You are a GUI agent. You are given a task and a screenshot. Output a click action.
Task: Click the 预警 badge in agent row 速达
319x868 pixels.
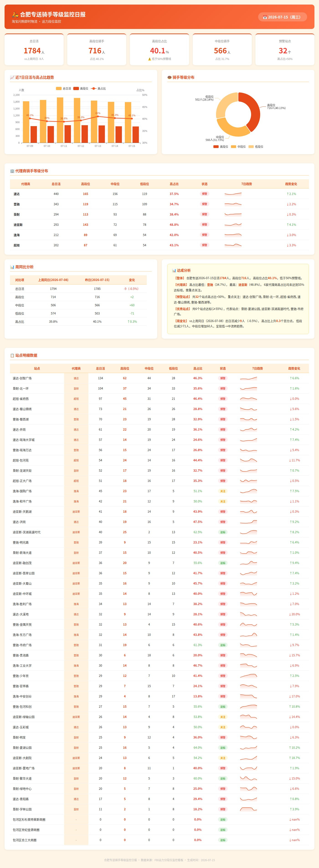(204, 194)
